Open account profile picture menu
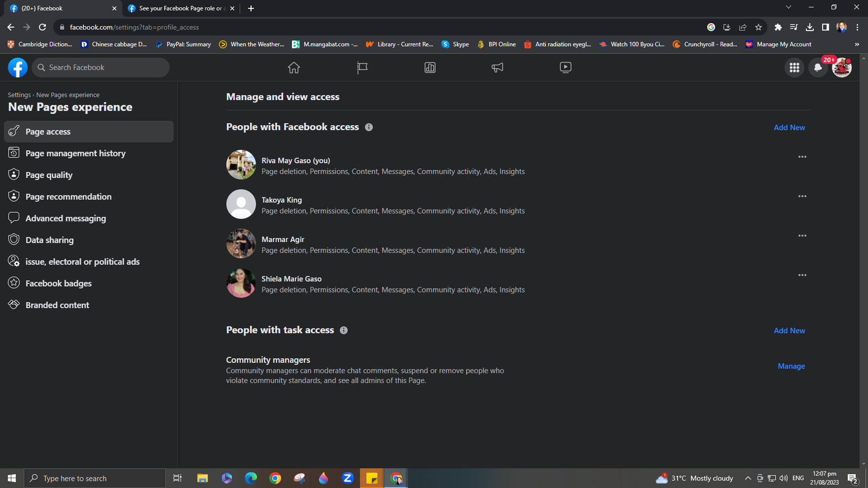868x488 pixels. [842, 68]
